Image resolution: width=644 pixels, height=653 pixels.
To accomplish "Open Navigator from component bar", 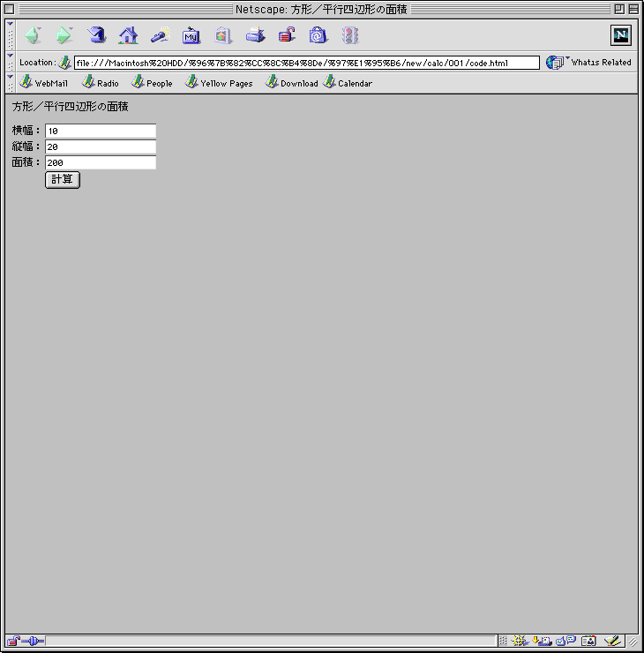I will (x=519, y=641).
